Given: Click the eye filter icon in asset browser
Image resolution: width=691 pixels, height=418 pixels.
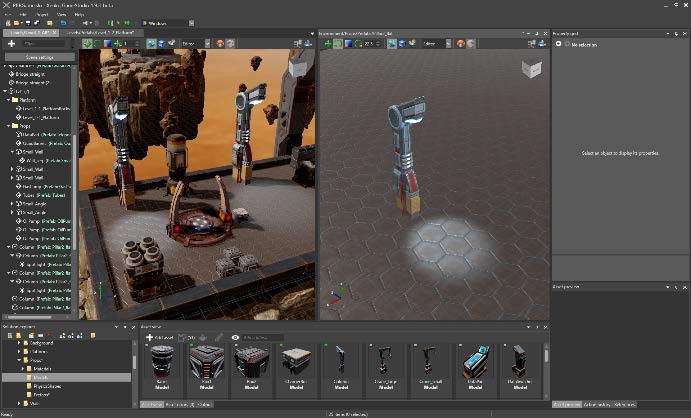Looking at the screenshot, I should tap(235, 337).
